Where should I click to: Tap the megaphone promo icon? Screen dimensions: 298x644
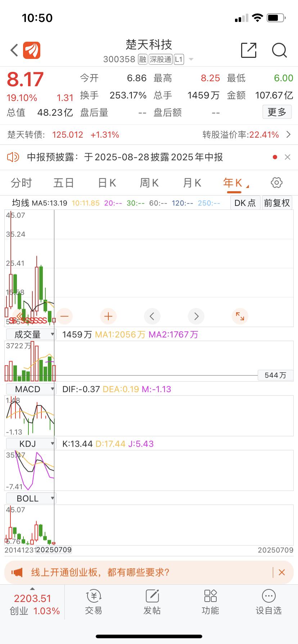(x=17, y=572)
